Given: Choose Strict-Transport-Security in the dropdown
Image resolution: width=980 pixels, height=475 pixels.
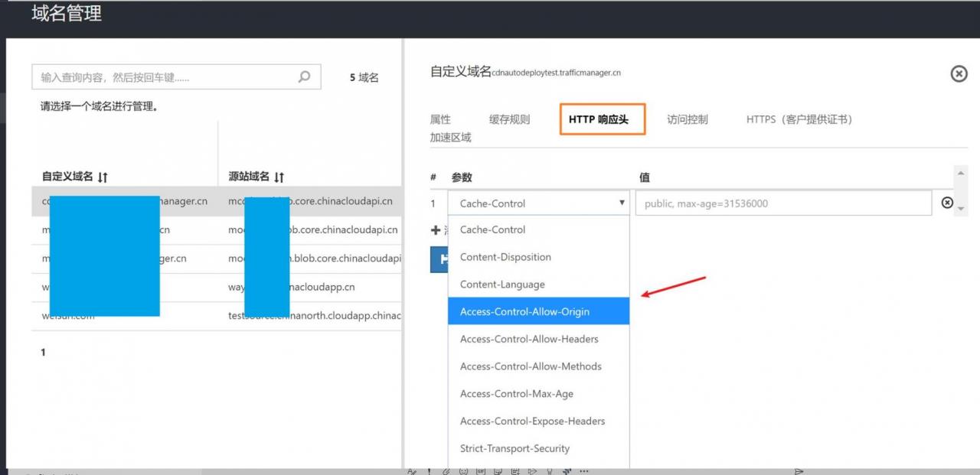Looking at the screenshot, I should click(x=516, y=448).
